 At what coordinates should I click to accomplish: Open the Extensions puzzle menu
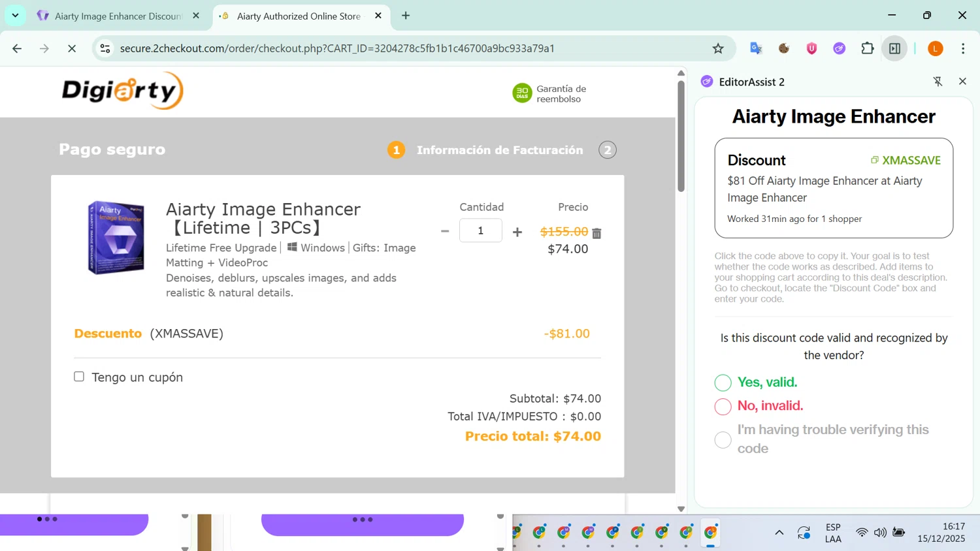pyautogui.click(x=867, y=48)
